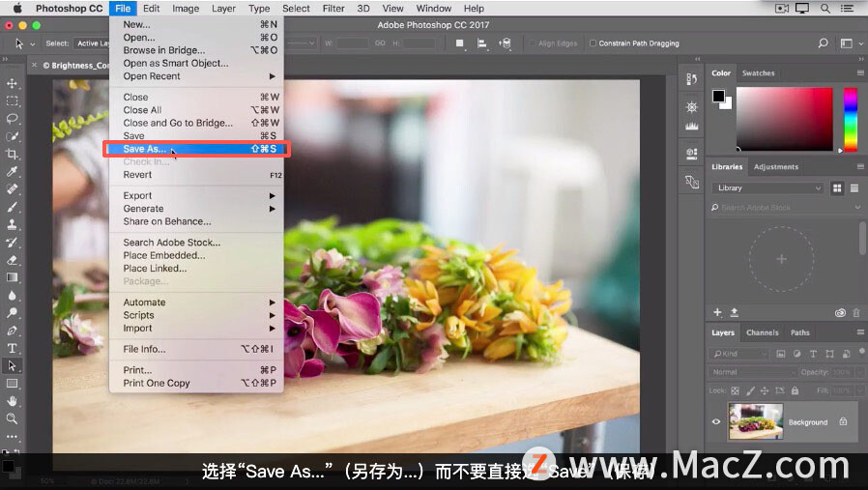This screenshot has height=490, width=868.
Task: Click Place Embedded menu entry
Action: pyautogui.click(x=197, y=255)
